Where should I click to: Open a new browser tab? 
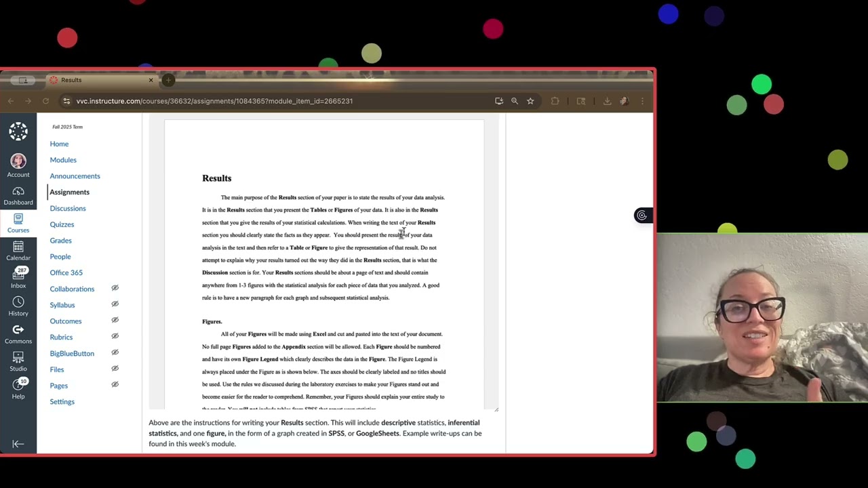pyautogui.click(x=168, y=80)
